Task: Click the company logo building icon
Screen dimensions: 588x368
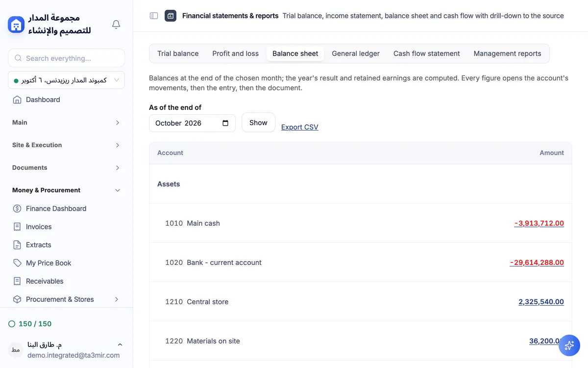Action: pyautogui.click(x=16, y=24)
